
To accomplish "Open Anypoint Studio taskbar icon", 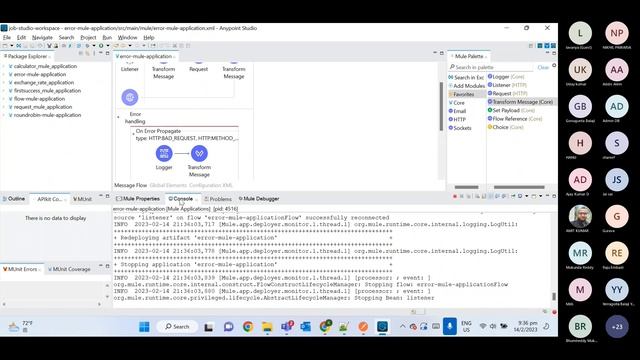I will tap(382, 327).
